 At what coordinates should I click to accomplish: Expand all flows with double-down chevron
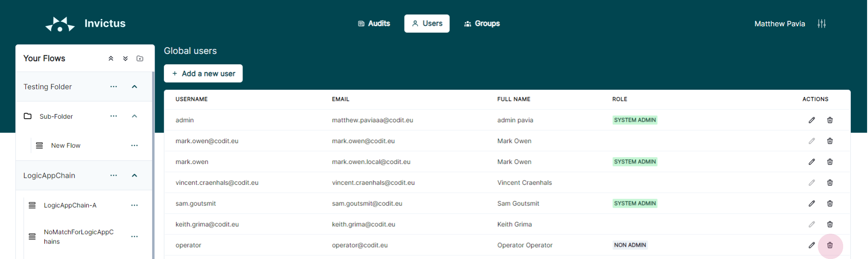coord(125,58)
